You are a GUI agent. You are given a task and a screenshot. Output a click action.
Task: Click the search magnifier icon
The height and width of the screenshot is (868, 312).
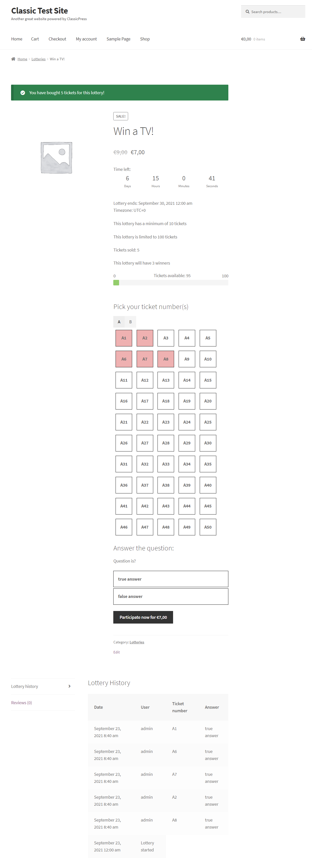[247, 12]
